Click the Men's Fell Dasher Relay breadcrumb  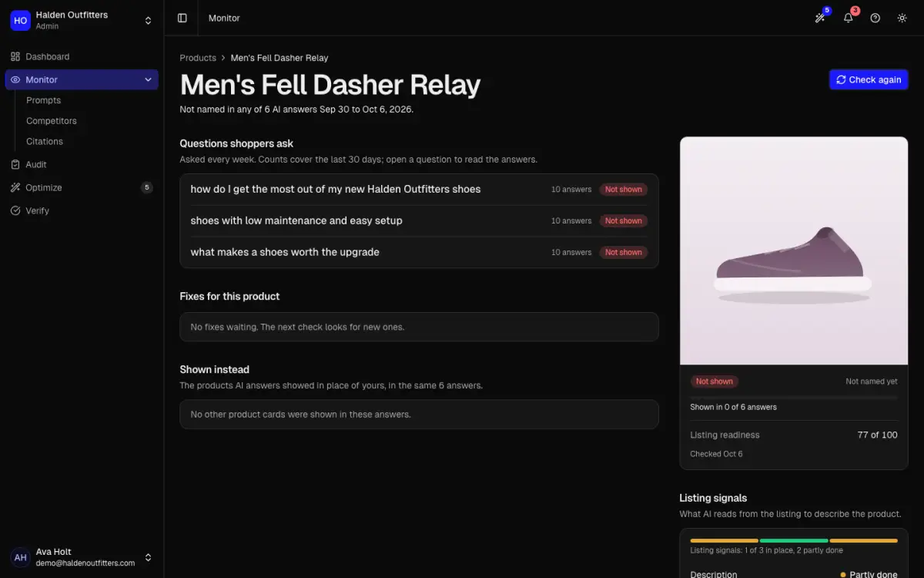[280, 58]
